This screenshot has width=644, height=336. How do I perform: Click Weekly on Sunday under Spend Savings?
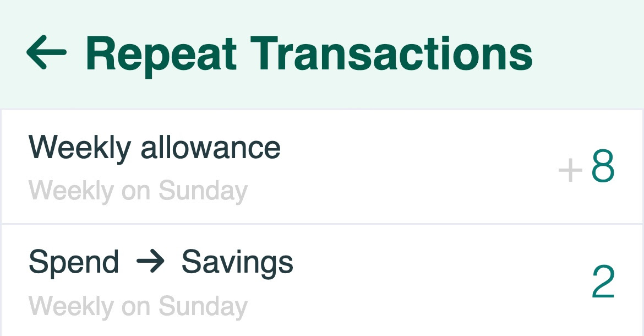click(x=138, y=306)
